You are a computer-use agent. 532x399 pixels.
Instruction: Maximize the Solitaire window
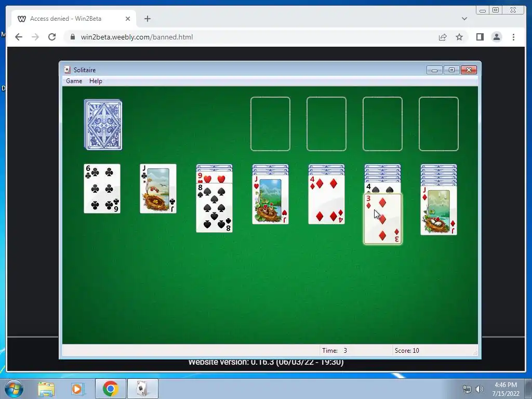[451, 70]
